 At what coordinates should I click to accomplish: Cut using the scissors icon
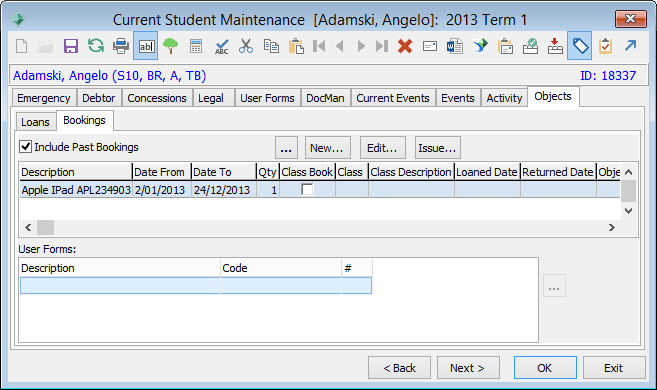[246, 46]
